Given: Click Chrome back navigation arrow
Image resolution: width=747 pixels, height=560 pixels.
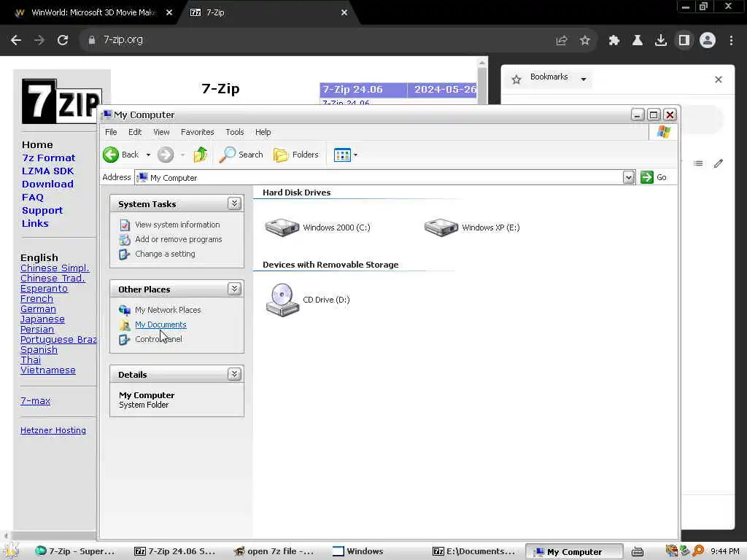Looking at the screenshot, I should click(16, 40).
